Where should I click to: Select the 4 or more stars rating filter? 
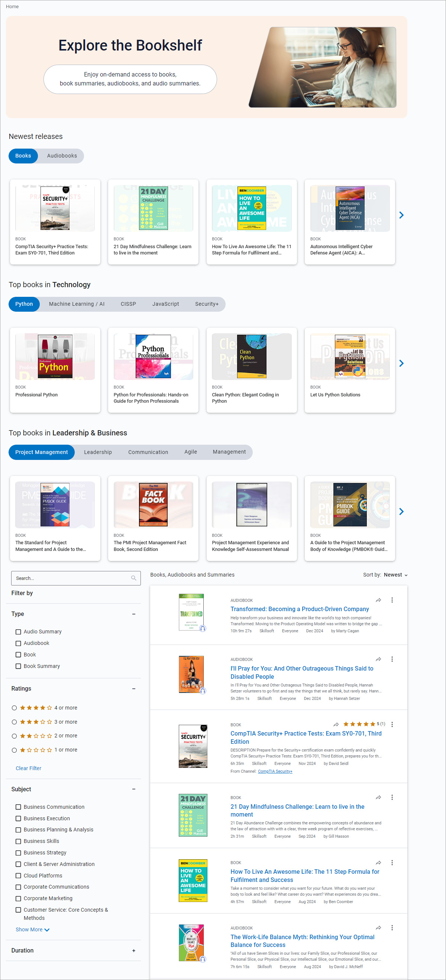coord(14,708)
